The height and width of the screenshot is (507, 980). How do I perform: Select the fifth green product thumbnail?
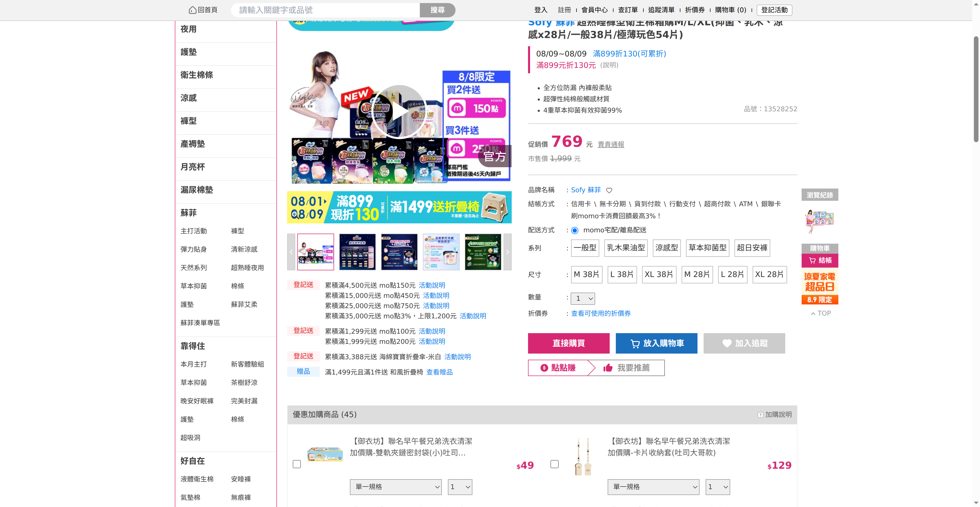tap(483, 252)
